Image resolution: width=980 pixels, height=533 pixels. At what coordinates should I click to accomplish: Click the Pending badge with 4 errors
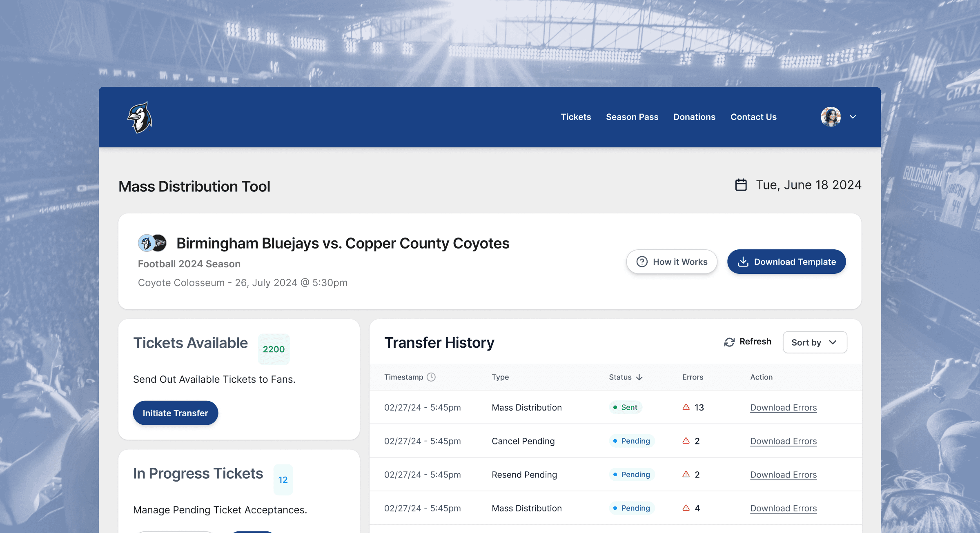tap(632, 508)
